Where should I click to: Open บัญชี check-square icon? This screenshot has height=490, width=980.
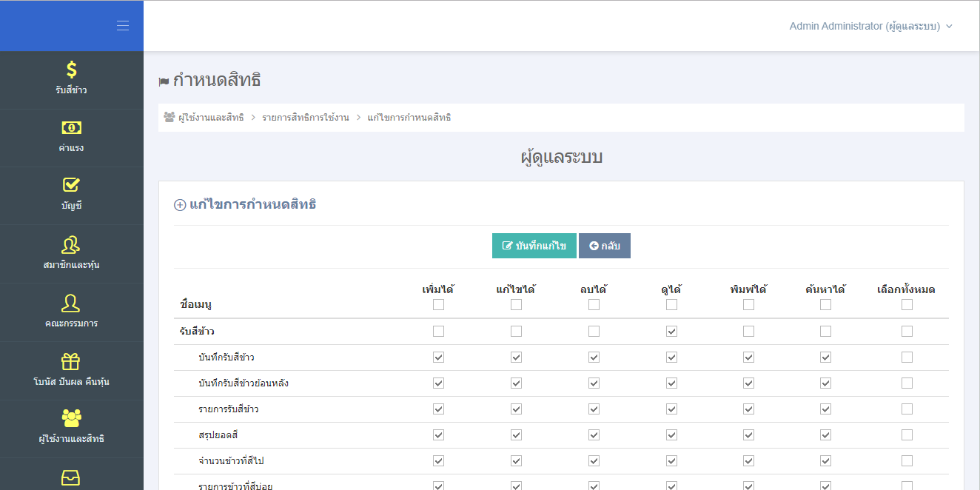point(72,185)
